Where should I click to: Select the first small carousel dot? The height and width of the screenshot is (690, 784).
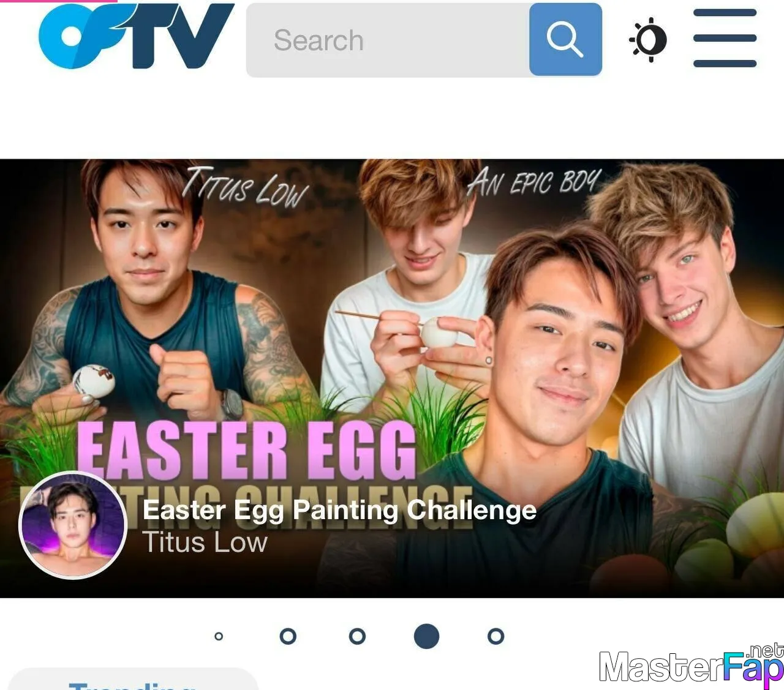pos(219,636)
